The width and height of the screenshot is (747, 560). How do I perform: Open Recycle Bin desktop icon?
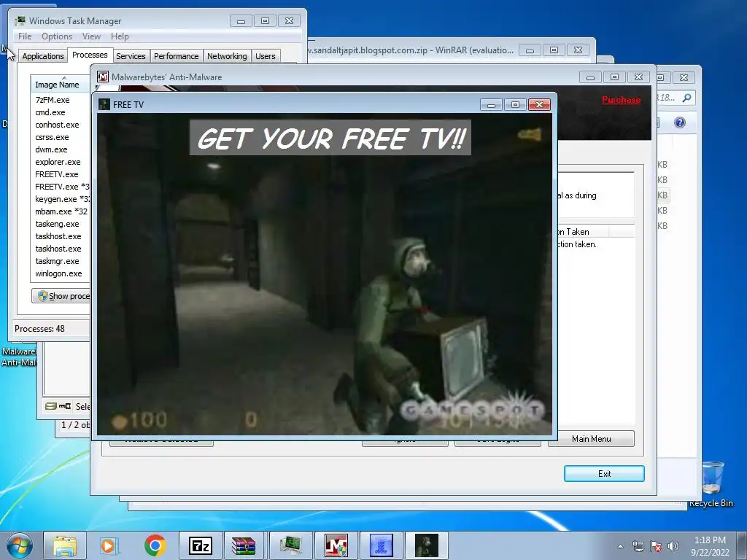[x=712, y=484]
